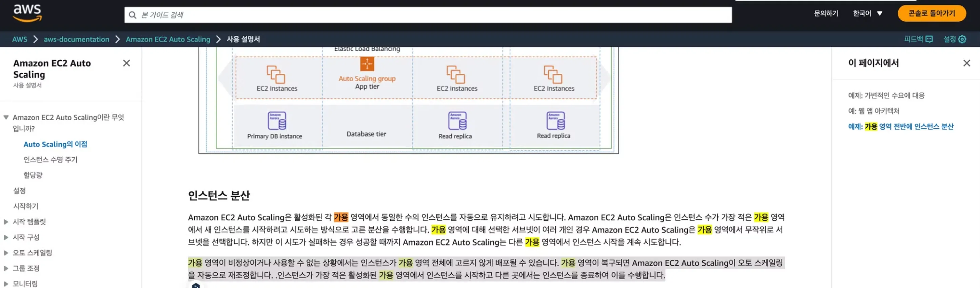Screen dimensions: 980x288
Task: Open settings gear icon (설정)
Action: pos(962,39)
